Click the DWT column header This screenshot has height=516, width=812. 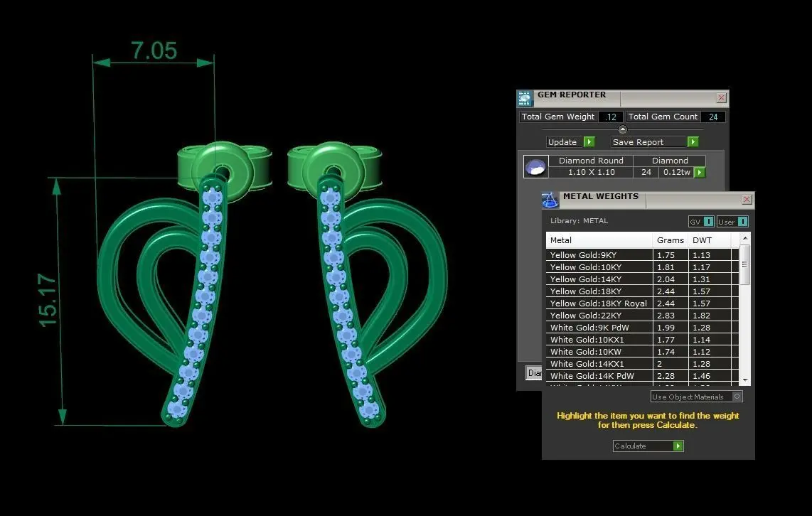pyautogui.click(x=710, y=240)
